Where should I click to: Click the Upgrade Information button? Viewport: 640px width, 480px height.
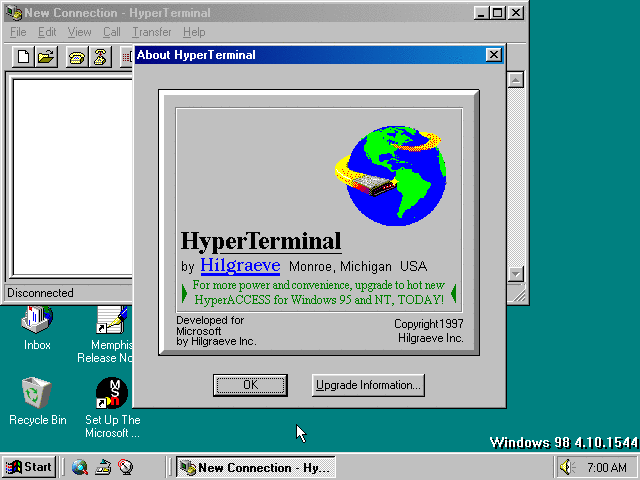pyautogui.click(x=368, y=385)
